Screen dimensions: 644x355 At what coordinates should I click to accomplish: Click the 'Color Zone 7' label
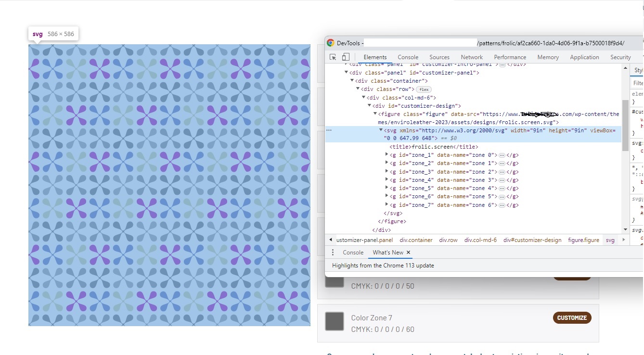pos(372,318)
